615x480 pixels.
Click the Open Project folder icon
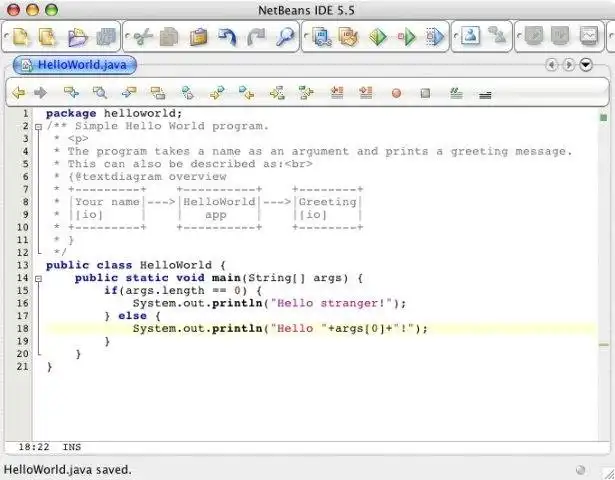click(x=77, y=37)
